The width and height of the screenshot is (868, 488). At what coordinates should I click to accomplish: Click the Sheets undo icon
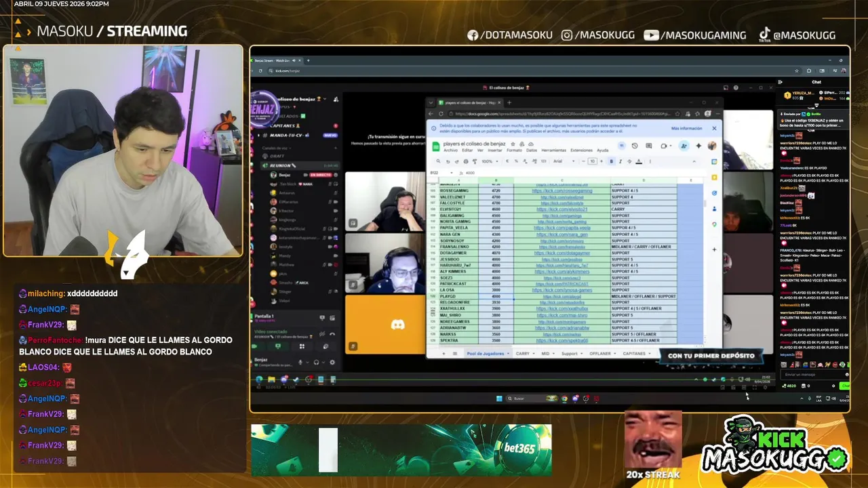click(448, 161)
